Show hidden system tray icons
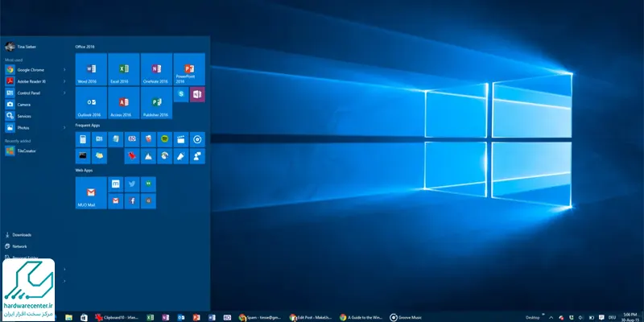 point(551,317)
